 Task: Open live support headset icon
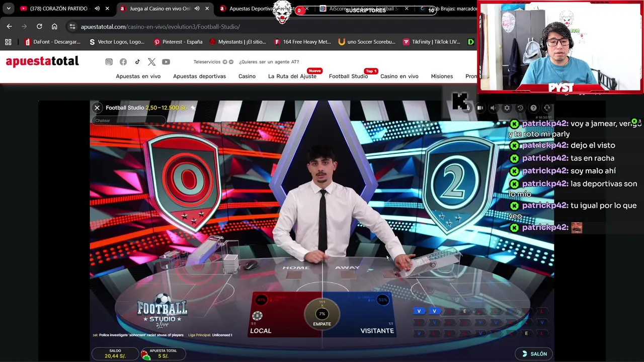pos(547,108)
